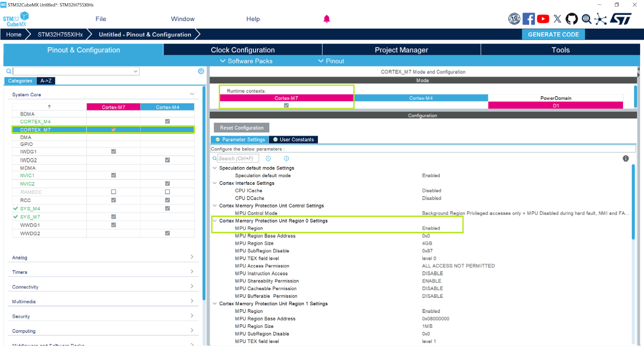Click the parameter list vertical scrollbar
Screen dimensions: 644x362
click(633, 202)
